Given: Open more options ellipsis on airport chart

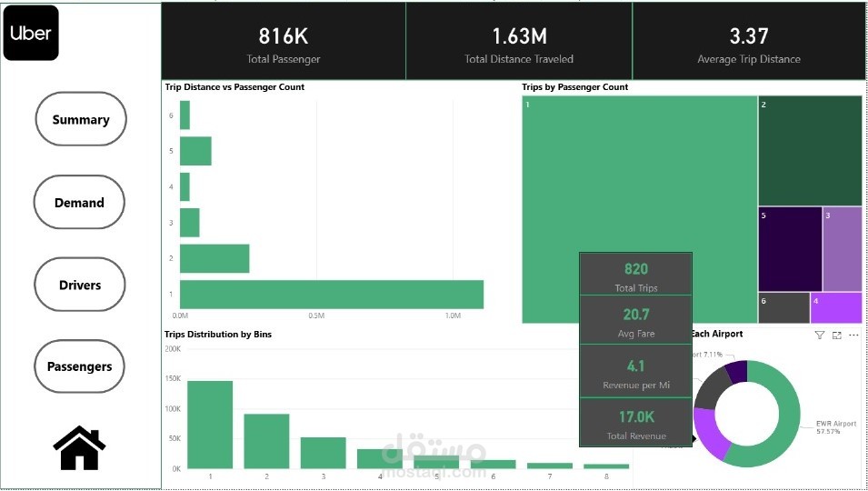Looking at the screenshot, I should pos(853,336).
